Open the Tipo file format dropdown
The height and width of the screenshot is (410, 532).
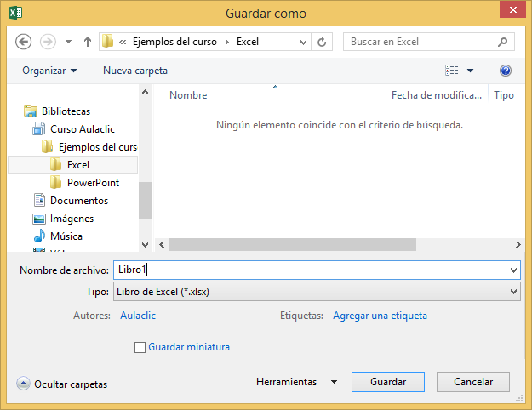316,292
